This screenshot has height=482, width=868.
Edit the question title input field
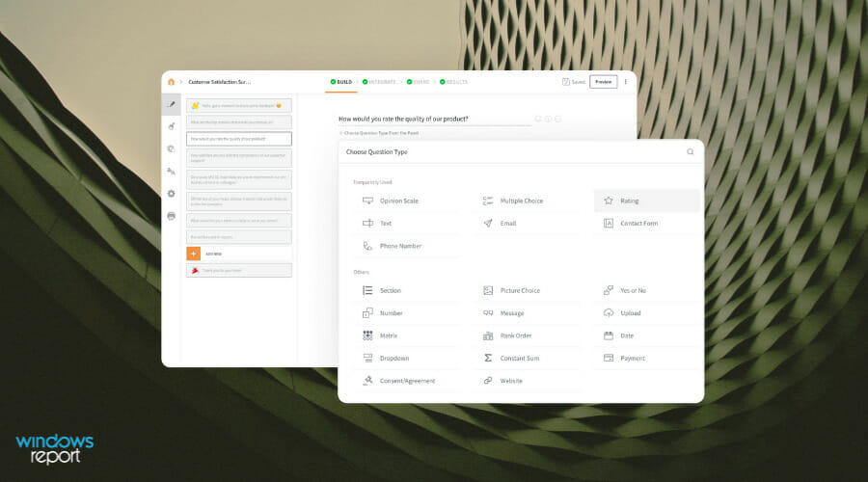pos(435,119)
